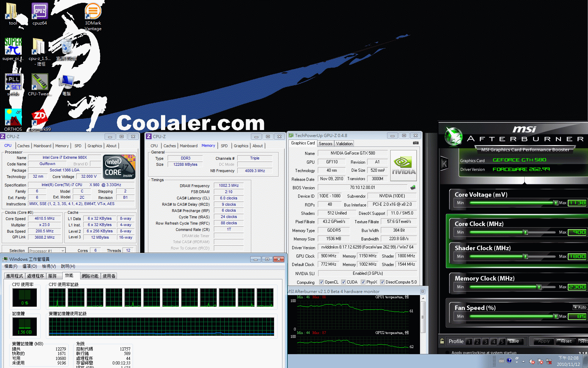This screenshot has height=368, width=588.
Task: Click the GPU-Z camera screenshot icon
Action: [415, 143]
